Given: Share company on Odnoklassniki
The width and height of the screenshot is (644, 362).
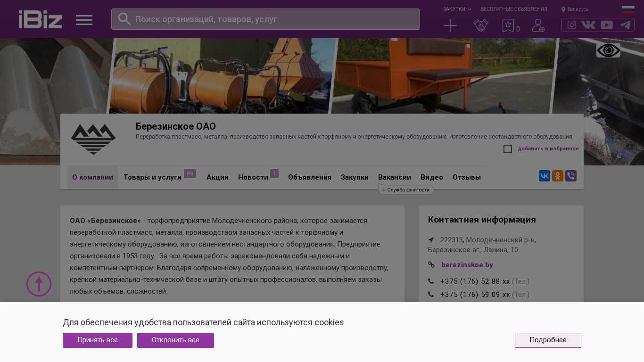Looking at the screenshot, I should tap(558, 176).
